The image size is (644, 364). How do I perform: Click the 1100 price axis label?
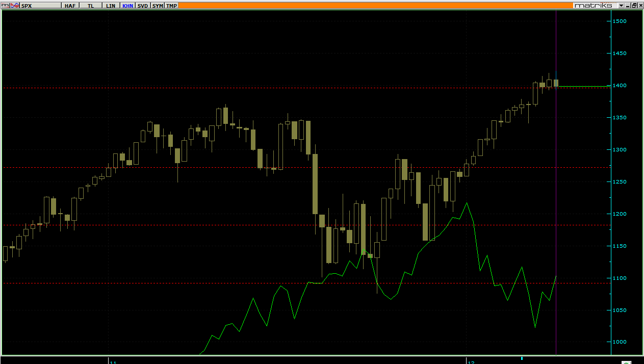(620, 278)
